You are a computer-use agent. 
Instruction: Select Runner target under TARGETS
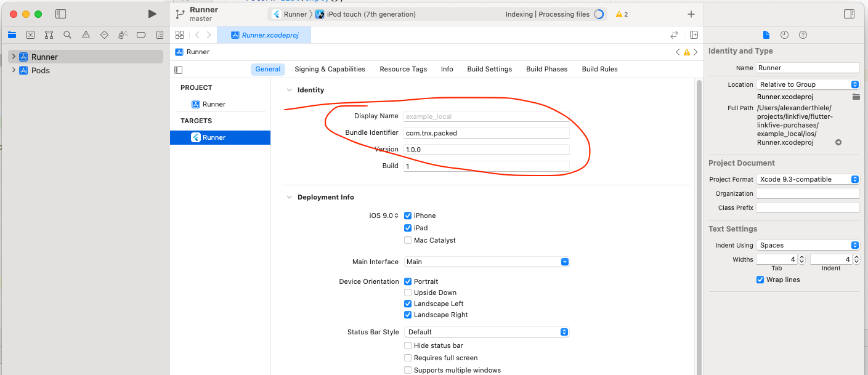pos(220,137)
